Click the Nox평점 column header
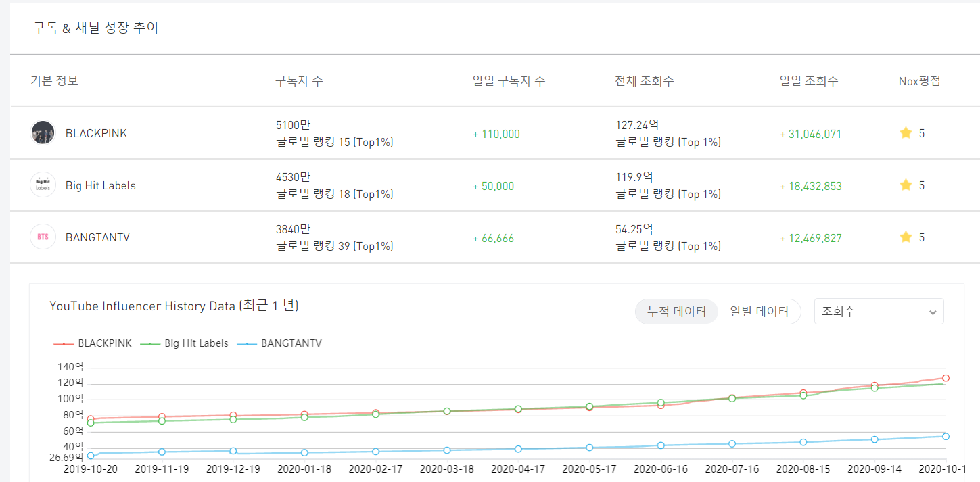The width and height of the screenshot is (980, 482). 919,81
